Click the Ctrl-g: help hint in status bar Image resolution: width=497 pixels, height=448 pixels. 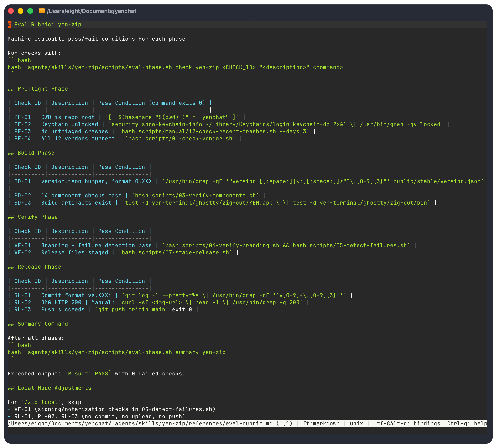click(x=467, y=424)
